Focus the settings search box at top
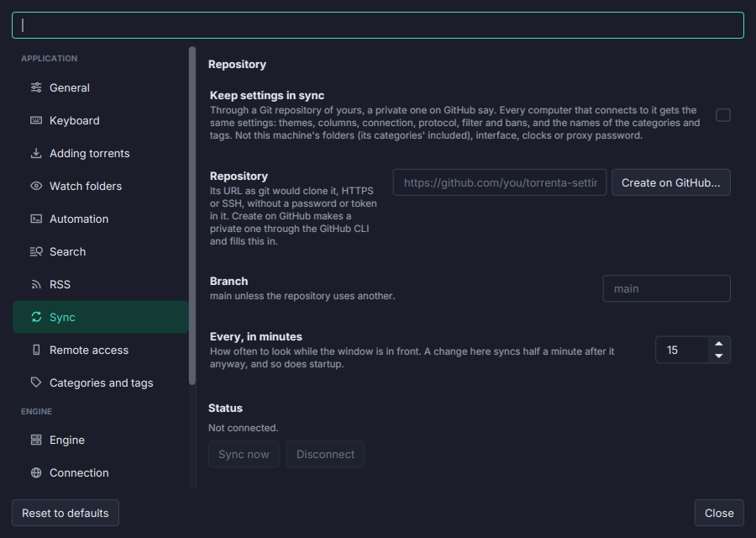Viewport: 756px width, 538px height. [378, 25]
